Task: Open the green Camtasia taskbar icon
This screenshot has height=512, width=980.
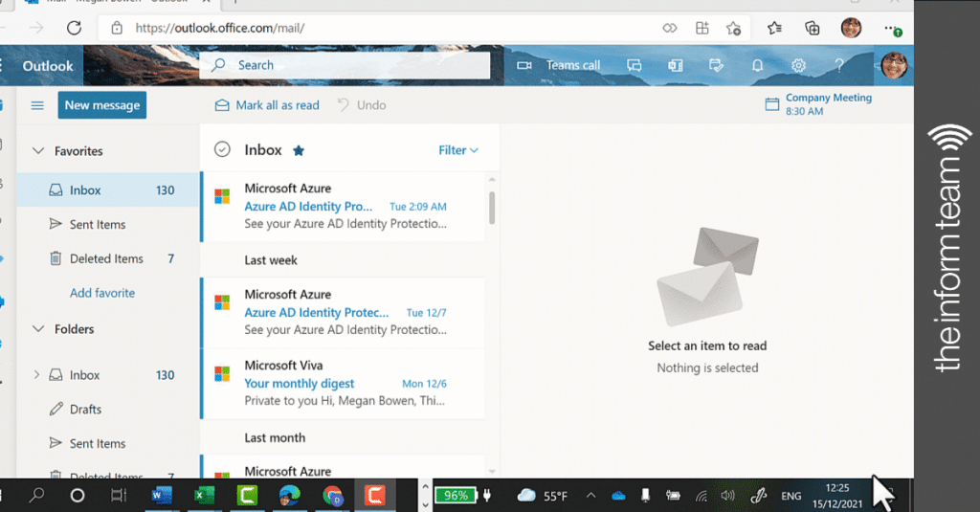Action: click(x=248, y=496)
